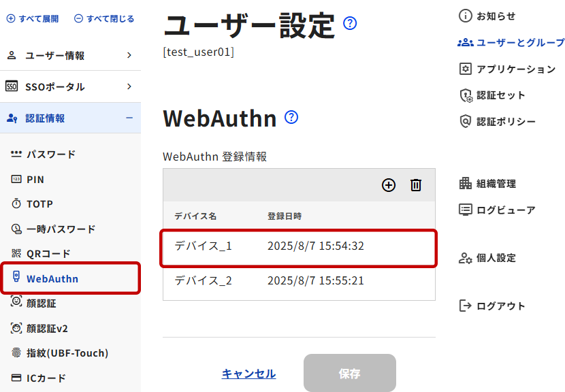Collapse all sections with すべて閉じる

(x=104, y=19)
